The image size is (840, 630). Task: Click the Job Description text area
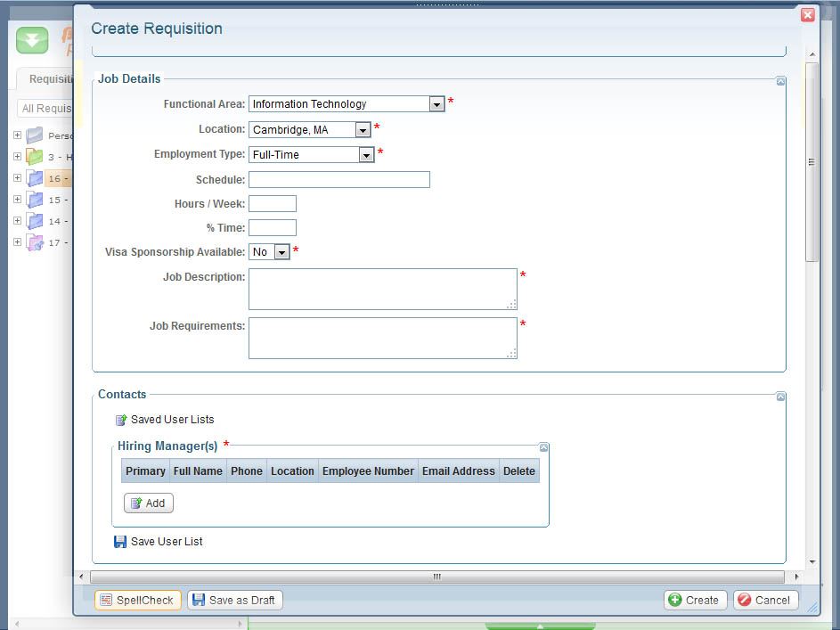[382, 289]
